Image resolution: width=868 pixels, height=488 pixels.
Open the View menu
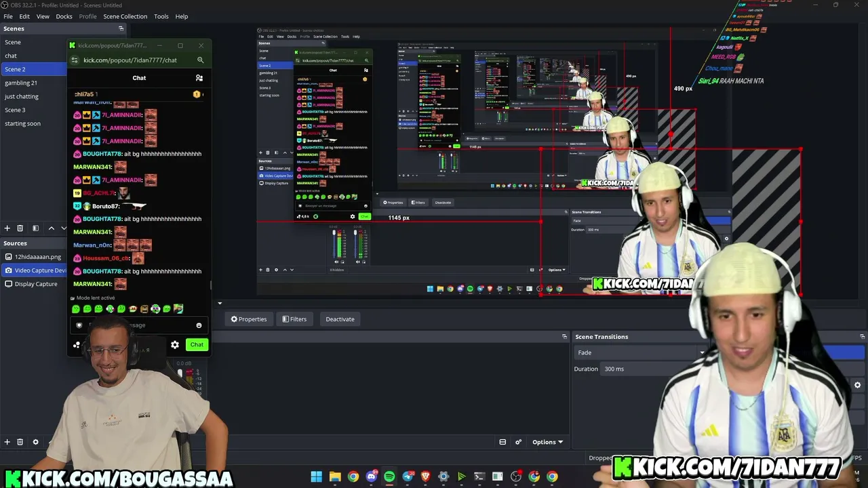pos(43,16)
